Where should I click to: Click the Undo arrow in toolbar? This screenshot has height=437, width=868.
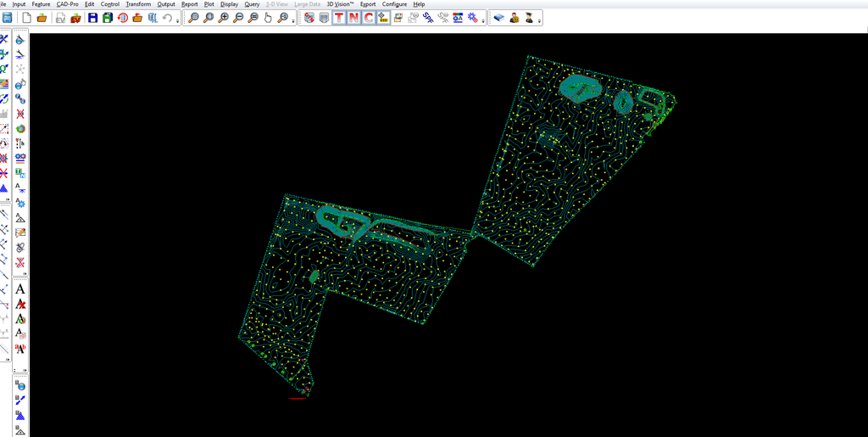coord(167,18)
